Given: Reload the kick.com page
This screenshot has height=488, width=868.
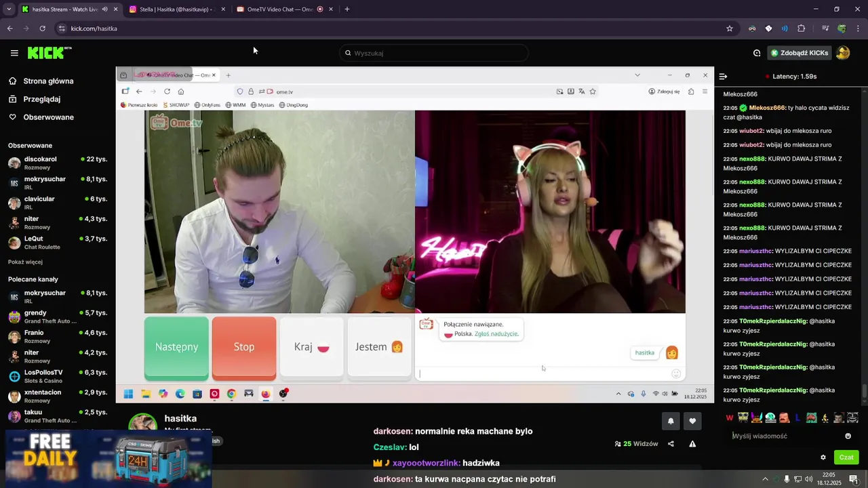Looking at the screenshot, I should 42,28.
